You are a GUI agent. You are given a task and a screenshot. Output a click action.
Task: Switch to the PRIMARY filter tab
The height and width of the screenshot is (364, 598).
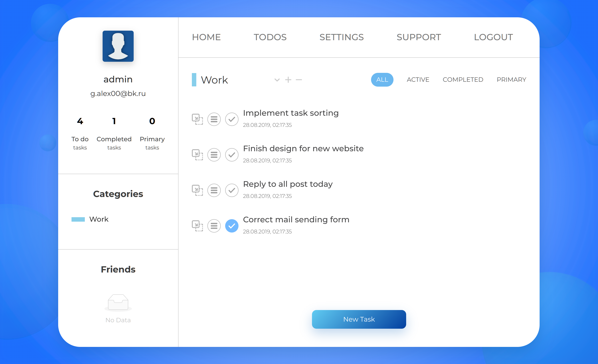point(511,80)
